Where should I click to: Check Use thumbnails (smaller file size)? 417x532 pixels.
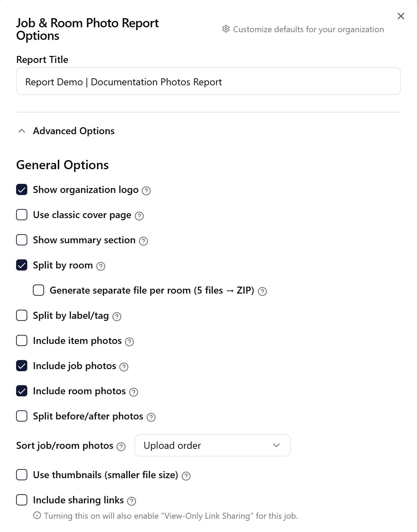click(22, 475)
